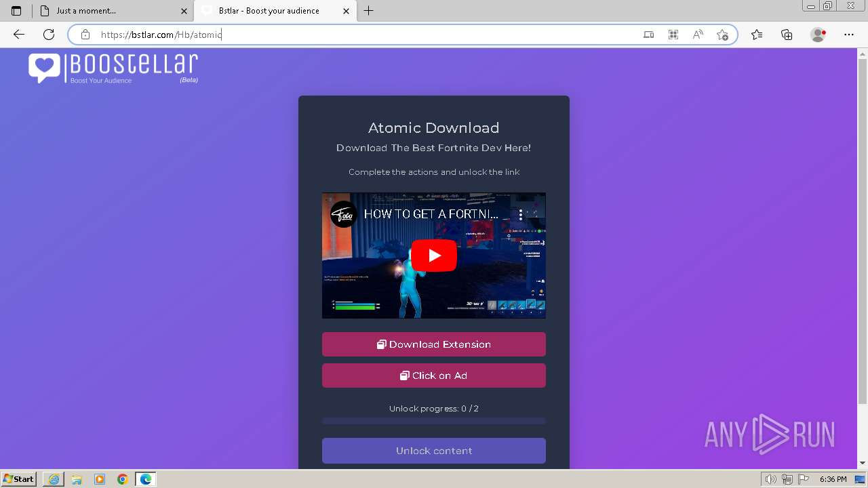The image size is (868, 488).
Task: Click the page scrollbar down arrow
Action: point(863,464)
